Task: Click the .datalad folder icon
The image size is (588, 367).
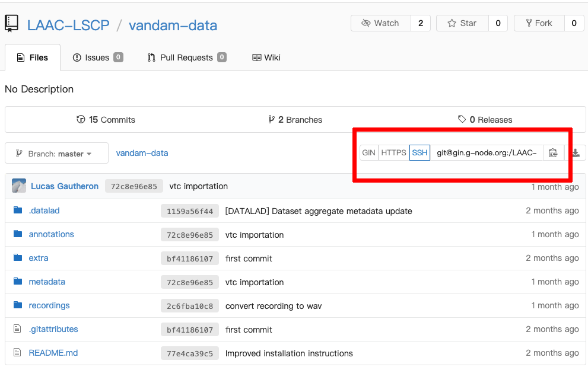Action: click(18, 210)
